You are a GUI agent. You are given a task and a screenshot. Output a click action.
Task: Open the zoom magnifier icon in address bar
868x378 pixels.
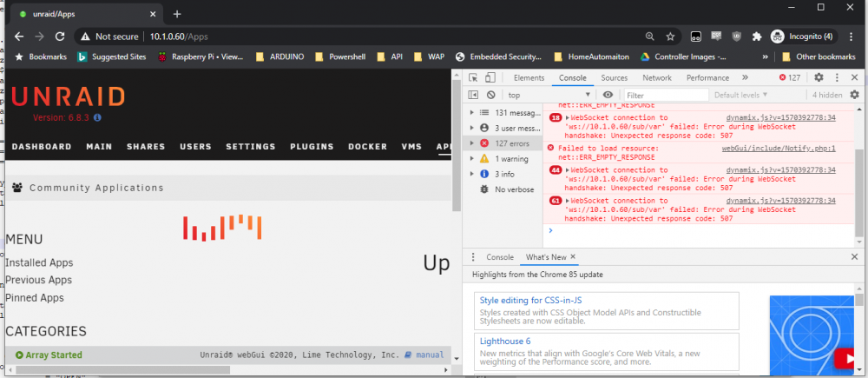[650, 36]
